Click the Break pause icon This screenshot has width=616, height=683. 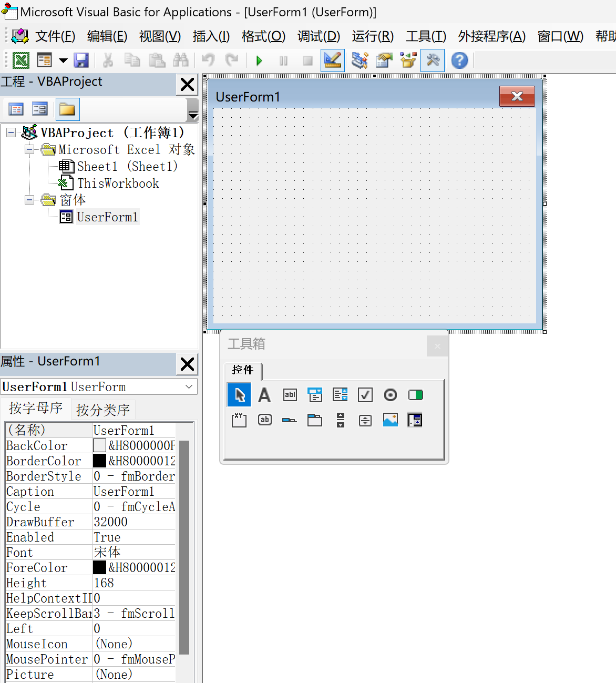pos(283,60)
